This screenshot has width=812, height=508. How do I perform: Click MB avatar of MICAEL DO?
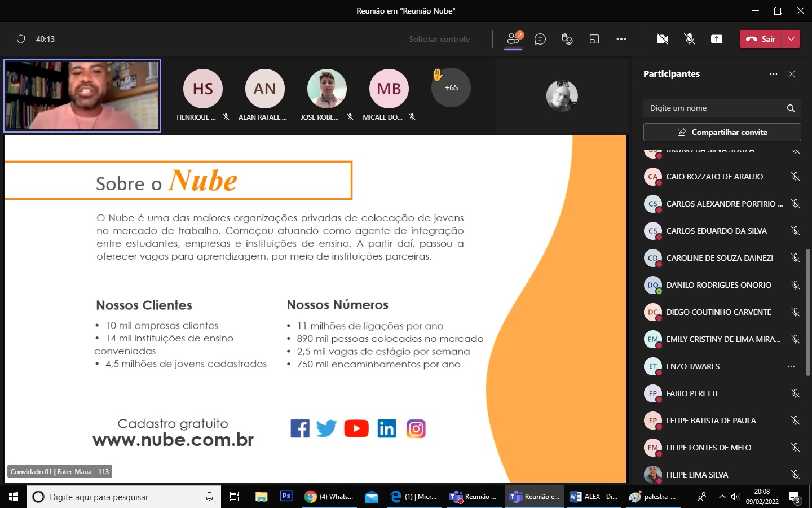[389, 89]
